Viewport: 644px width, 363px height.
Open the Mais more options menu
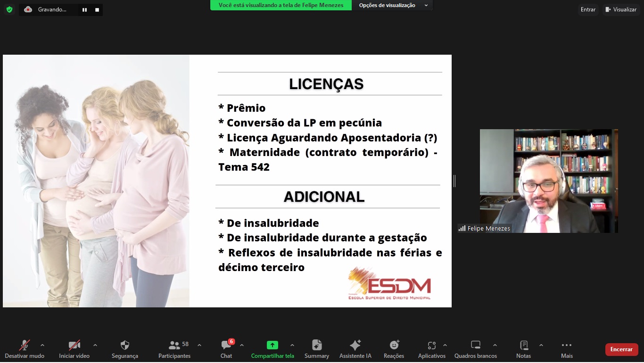567,349
